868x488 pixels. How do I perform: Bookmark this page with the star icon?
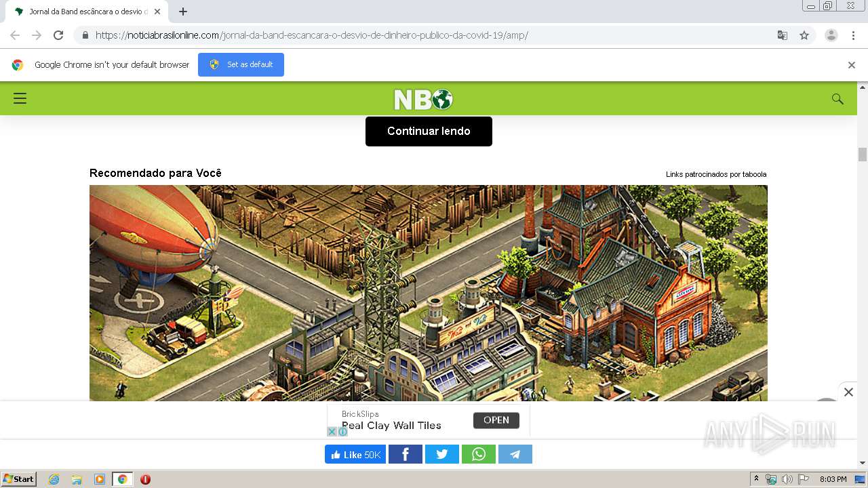pyautogui.click(x=804, y=35)
